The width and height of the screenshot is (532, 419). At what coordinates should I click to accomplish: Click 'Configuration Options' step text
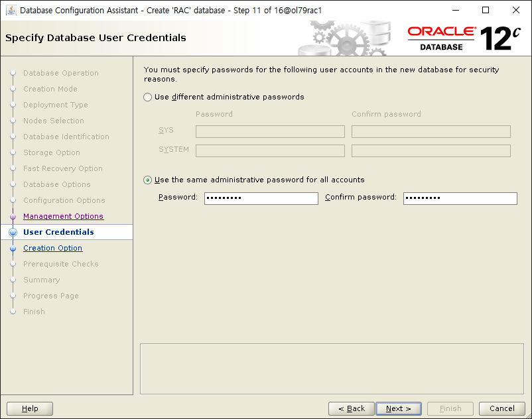64,201
